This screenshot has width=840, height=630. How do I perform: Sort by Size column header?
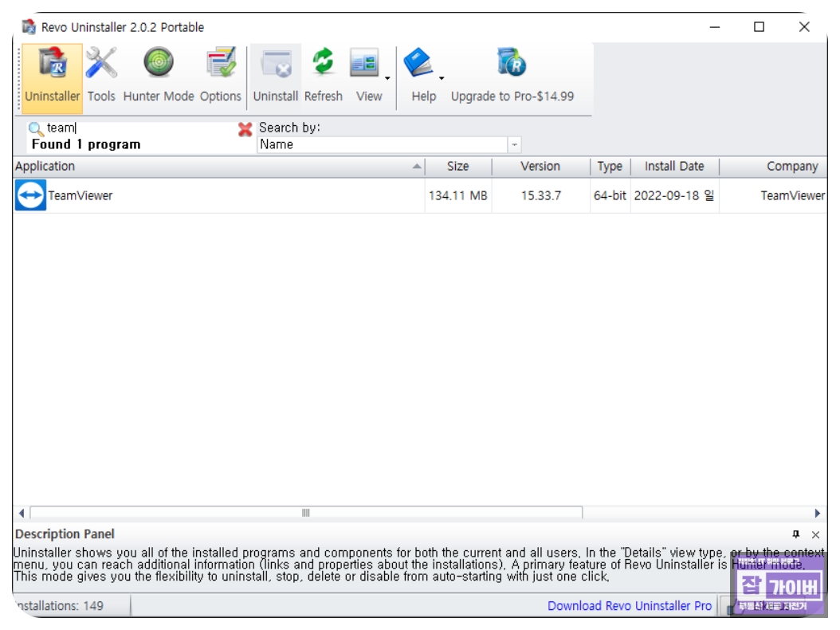458,166
